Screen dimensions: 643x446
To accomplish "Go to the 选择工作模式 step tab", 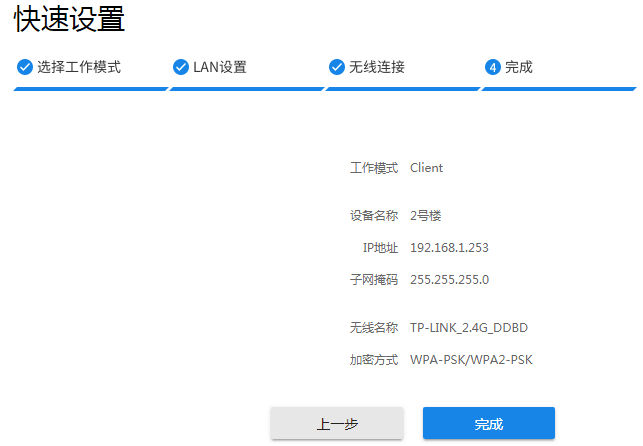I will coord(79,67).
